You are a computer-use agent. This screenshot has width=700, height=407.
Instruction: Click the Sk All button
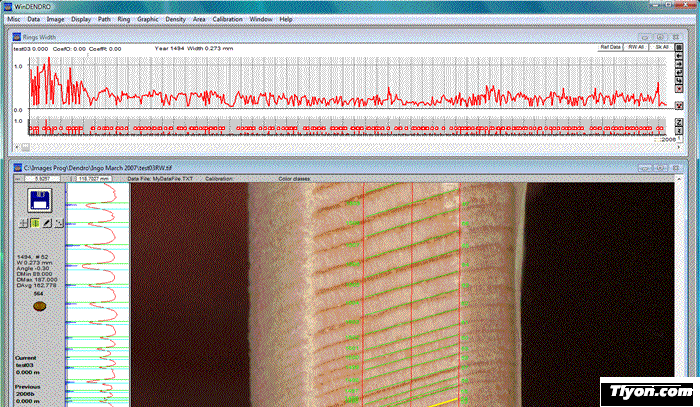click(661, 47)
